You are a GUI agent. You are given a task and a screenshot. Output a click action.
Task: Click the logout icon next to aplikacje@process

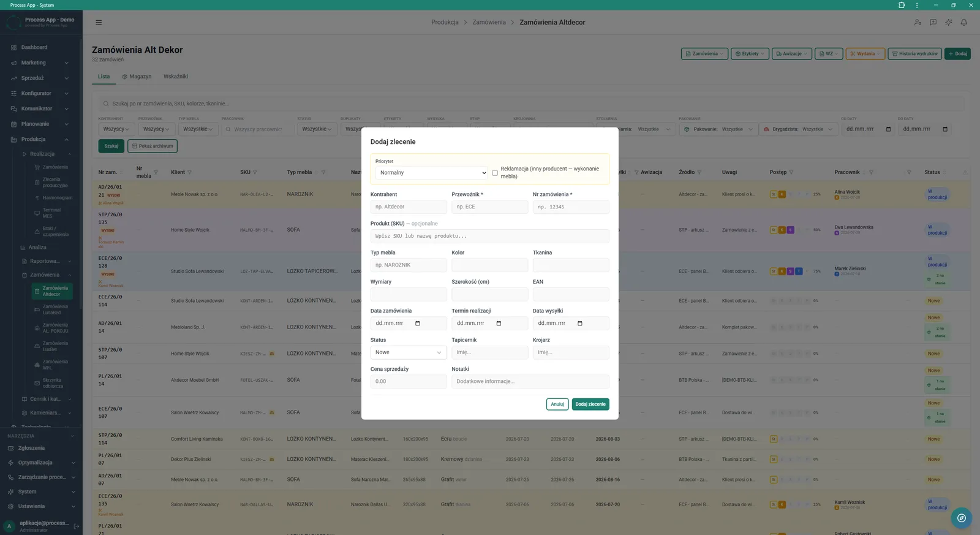tap(77, 526)
